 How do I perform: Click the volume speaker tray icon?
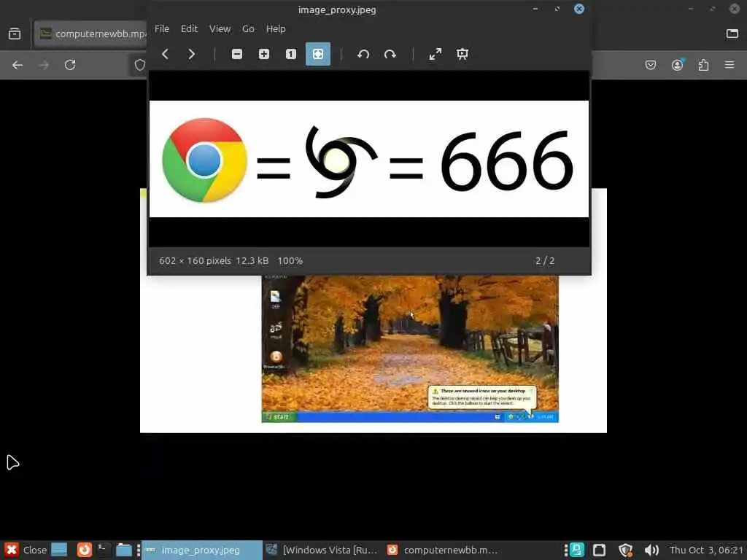tap(651, 551)
